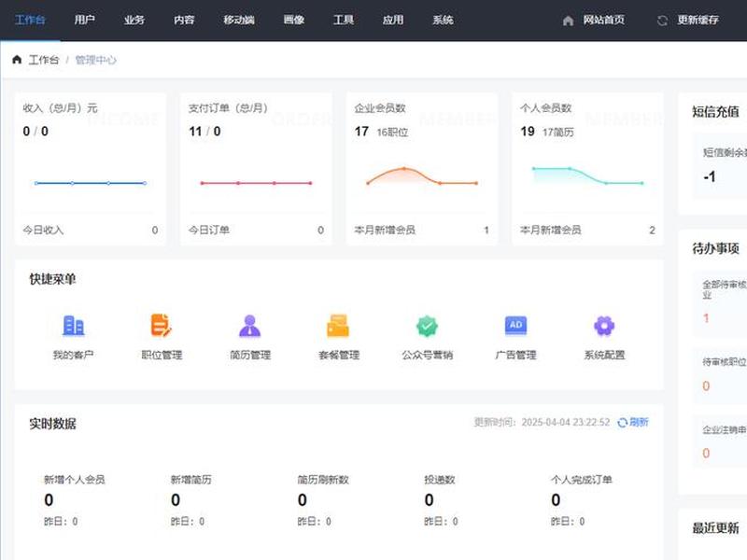Click the 16职位 count text
Screen dimensions: 747x560
pyautogui.click(x=392, y=133)
